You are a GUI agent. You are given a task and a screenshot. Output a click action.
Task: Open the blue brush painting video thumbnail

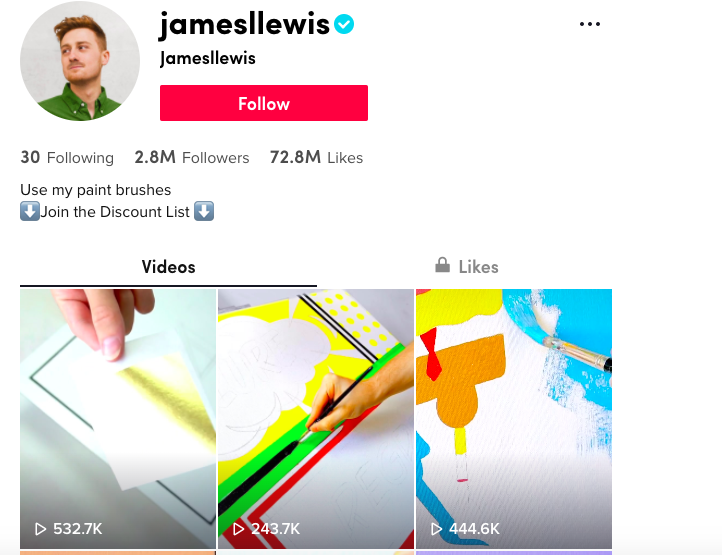coord(514,419)
